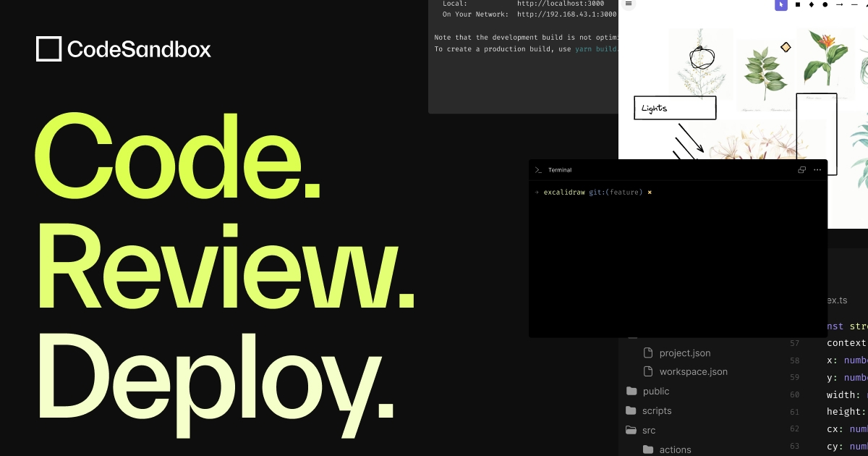The image size is (868, 456).
Task: Select the ellipse shape tool
Action: click(x=825, y=4)
